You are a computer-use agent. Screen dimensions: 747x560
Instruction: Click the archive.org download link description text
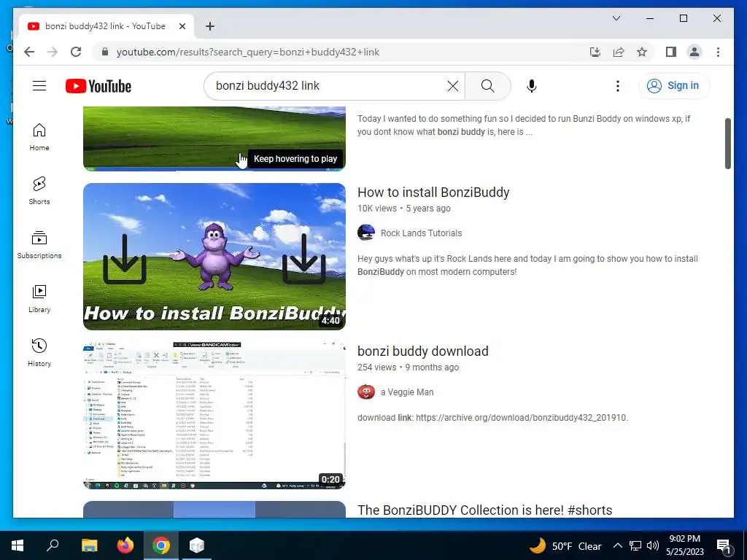click(x=492, y=418)
